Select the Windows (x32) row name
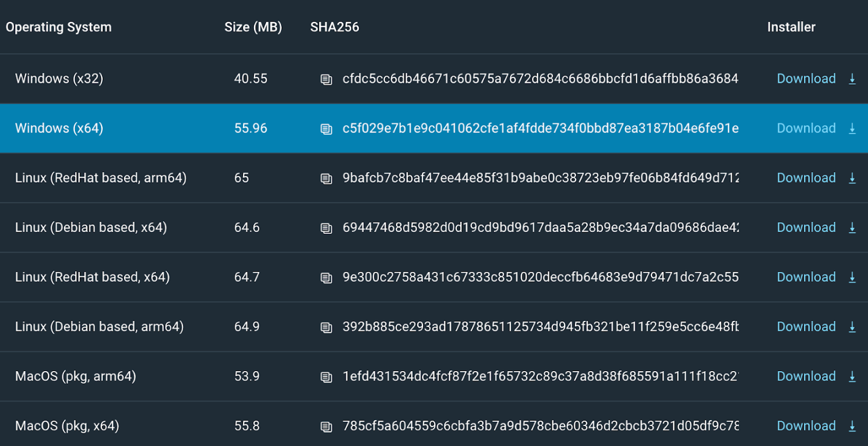 click(59, 79)
